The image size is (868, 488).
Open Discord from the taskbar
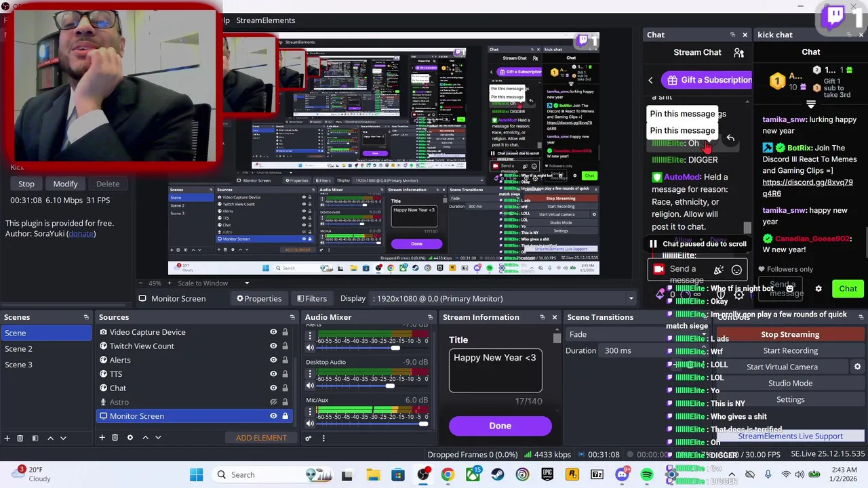coord(622,474)
